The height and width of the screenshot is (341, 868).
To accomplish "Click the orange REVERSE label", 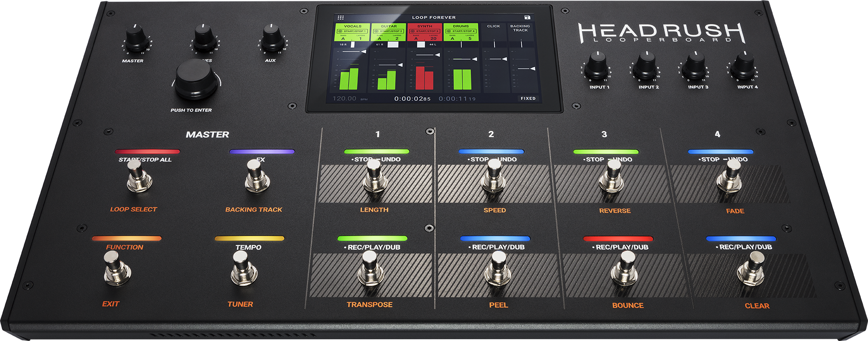I will (x=615, y=211).
